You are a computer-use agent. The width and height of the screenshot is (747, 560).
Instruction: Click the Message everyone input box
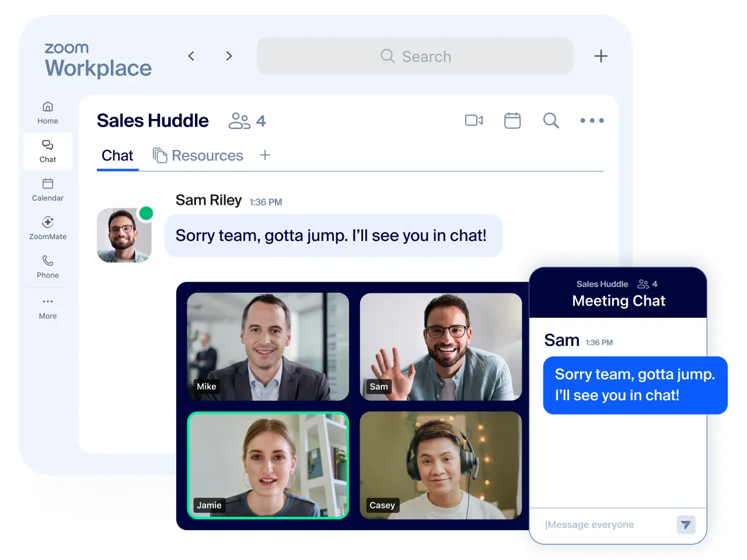coord(607,525)
